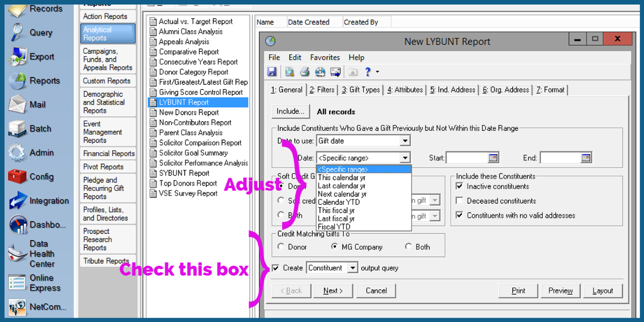Open the Batch section icon
Image resolution: width=644 pixels, height=322 pixels.
(18, 129)
